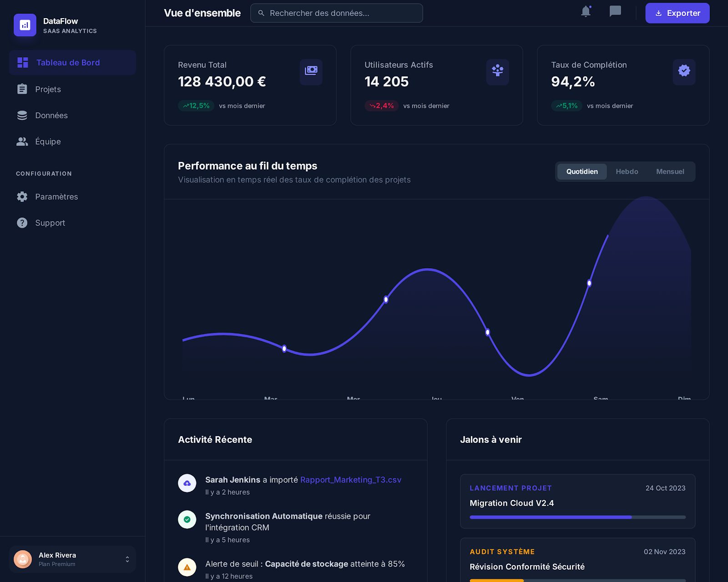Click the Rechercher des données search field
728x582 pixels.
[337, 13]
